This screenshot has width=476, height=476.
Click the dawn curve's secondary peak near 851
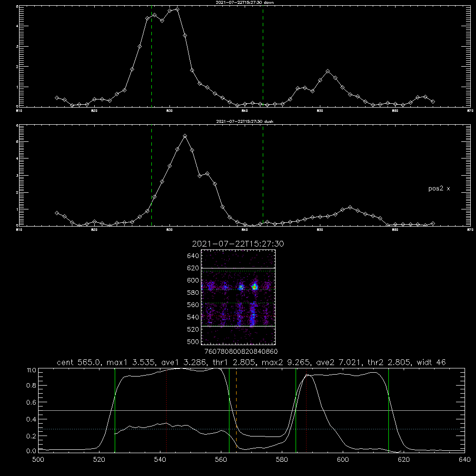point(327,71)
